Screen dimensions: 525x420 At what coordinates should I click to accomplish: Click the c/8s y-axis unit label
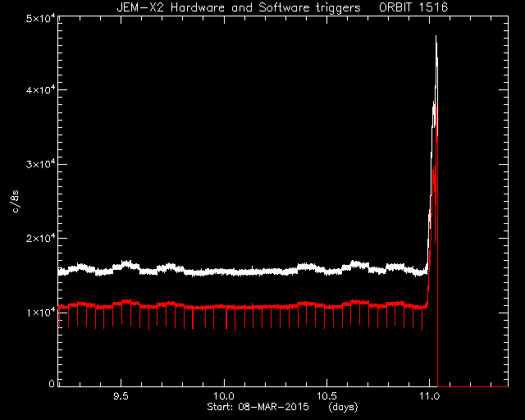click(x=16, y=201)
